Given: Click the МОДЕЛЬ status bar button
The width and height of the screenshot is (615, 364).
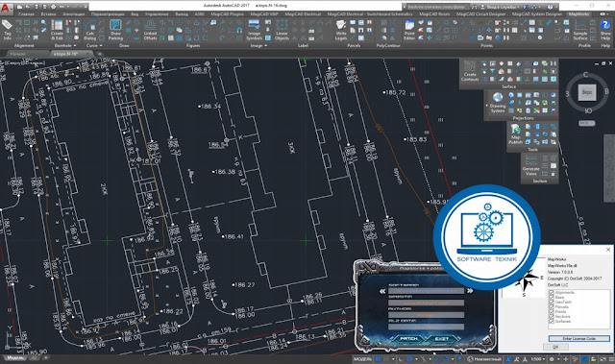Looking at the screenshot, I should pos(362,359).
